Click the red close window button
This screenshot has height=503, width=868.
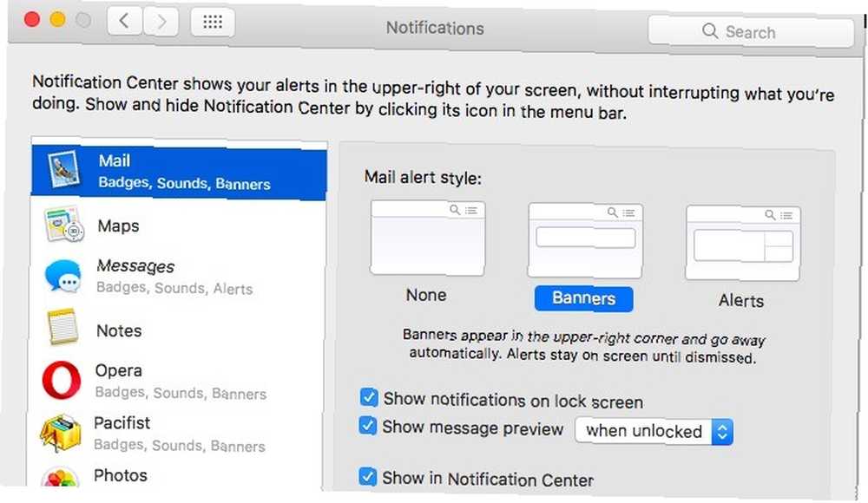coord(32,20)
